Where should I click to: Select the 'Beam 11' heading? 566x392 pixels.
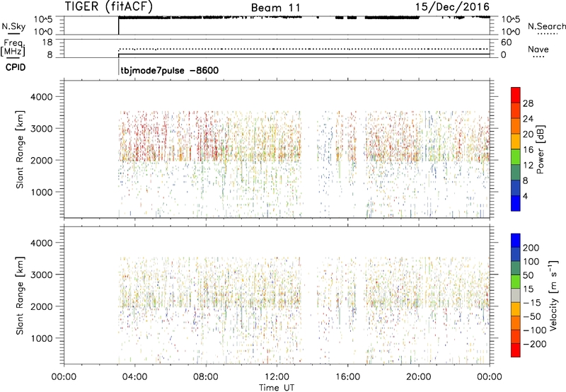276,8
